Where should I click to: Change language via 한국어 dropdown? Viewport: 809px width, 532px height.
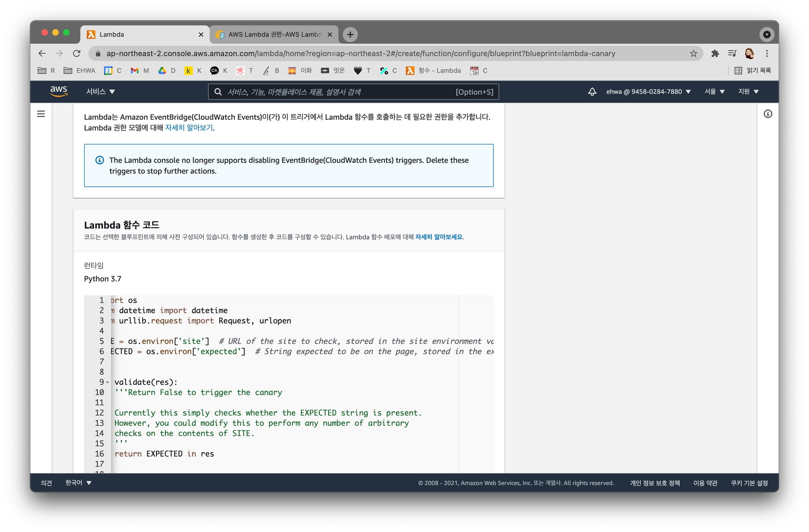pos(78,483)
